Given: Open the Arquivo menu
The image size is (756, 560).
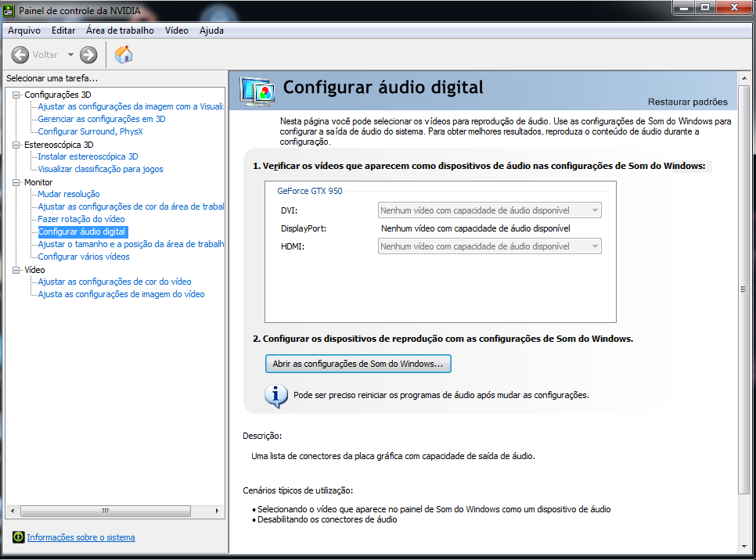Looking at the screenshot, I should (x=24, y=31).
